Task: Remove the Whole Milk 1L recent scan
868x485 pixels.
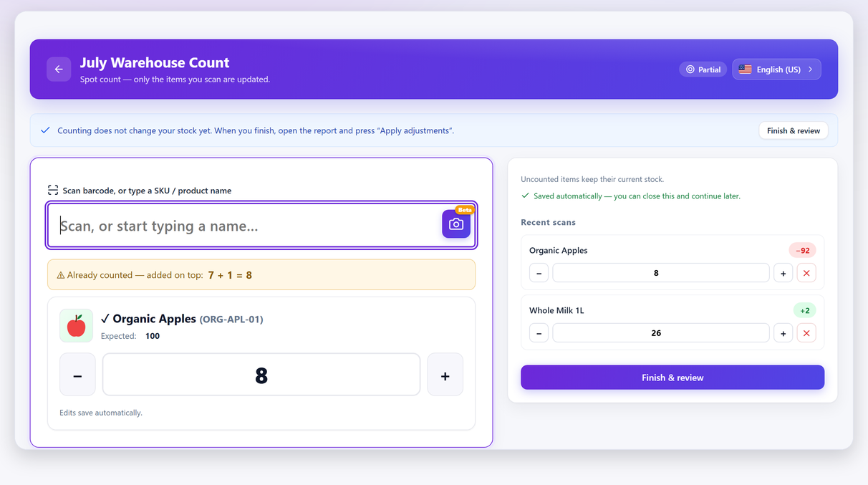Action: [806, 333]
